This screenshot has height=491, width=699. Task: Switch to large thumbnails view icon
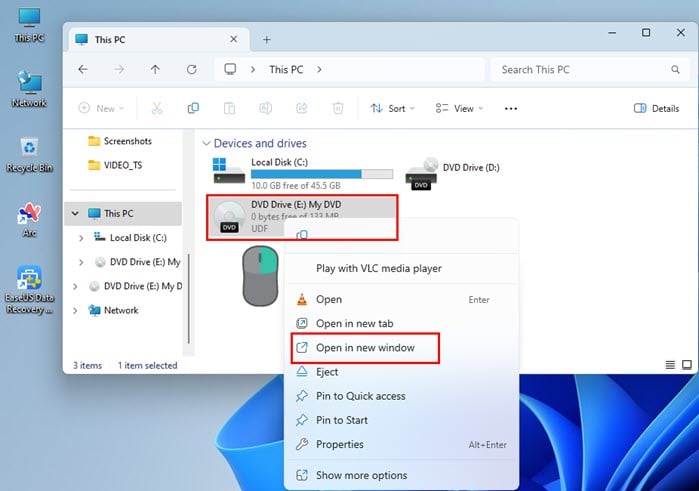pos(687,365)
